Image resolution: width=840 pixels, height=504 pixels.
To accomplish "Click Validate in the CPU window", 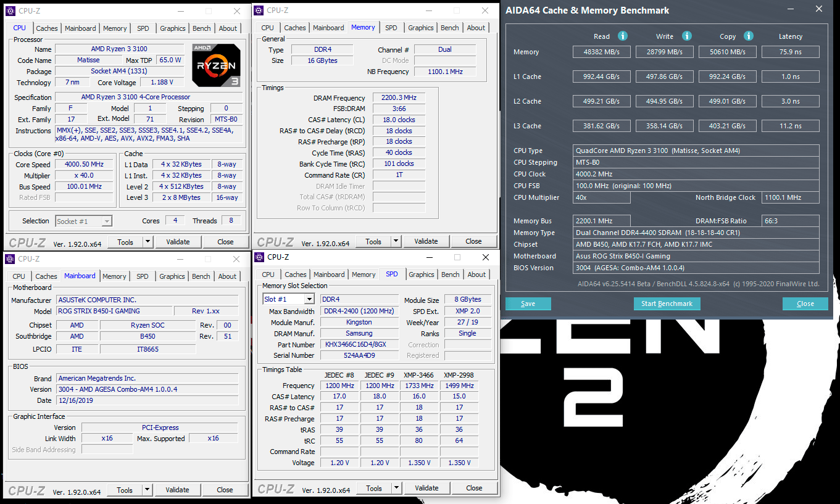I will click(x=178, y=242).
